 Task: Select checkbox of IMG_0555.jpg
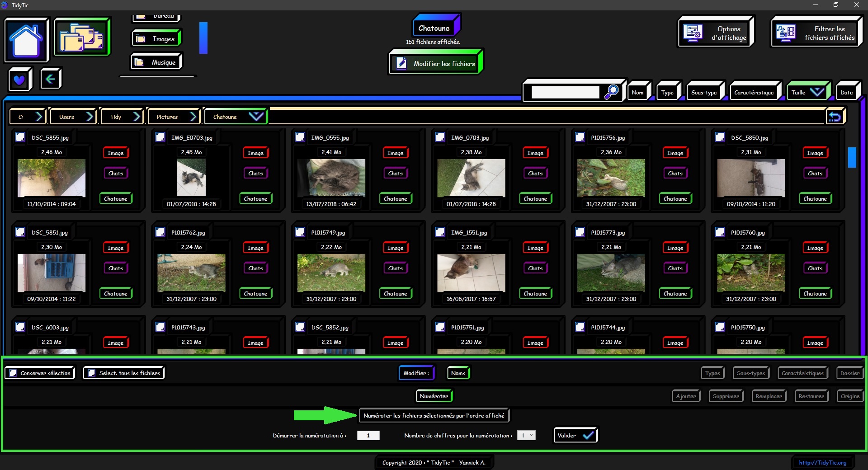(300, 137)
